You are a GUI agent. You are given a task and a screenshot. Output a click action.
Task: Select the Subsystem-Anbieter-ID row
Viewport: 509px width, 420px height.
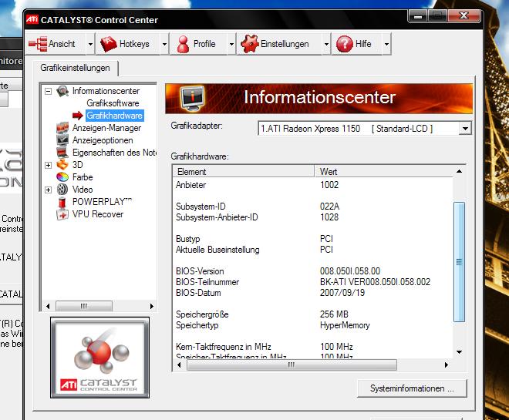[x=314, y=217]
